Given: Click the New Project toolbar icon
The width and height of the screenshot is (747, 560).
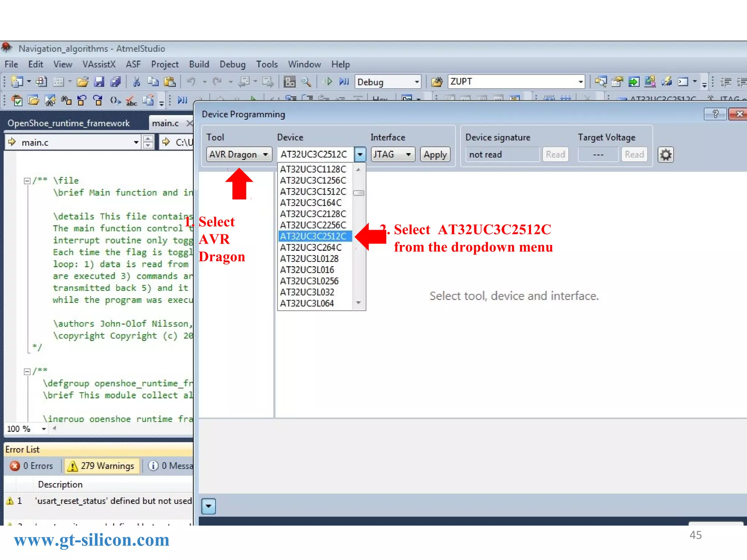Looking at the screenshot, I should coord(17,82).
